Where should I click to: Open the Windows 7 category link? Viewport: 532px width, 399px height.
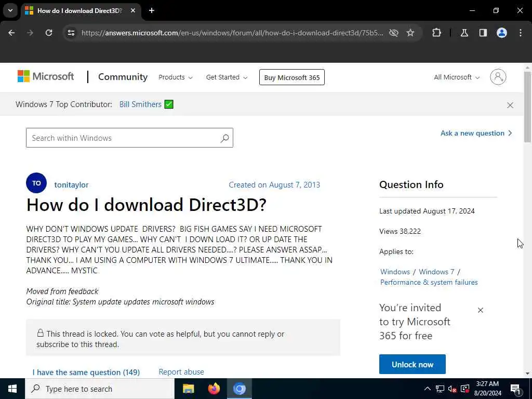click(x=436, y=272)
